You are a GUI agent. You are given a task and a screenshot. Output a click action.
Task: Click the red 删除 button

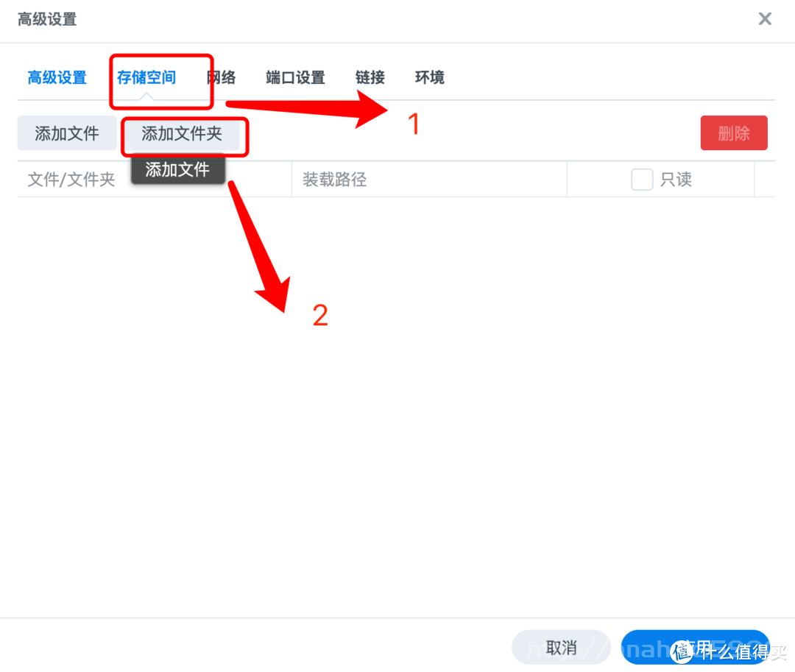coord(734,133)
